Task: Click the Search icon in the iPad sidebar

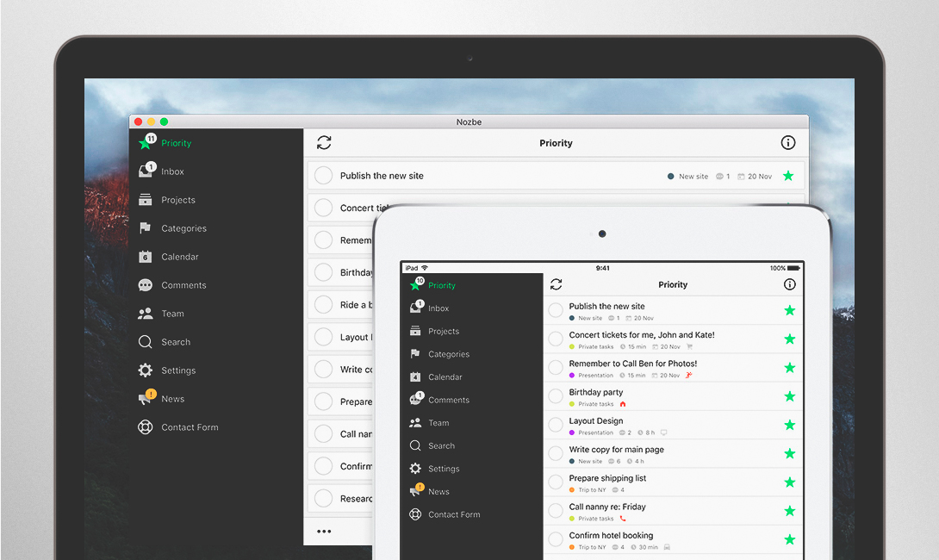Action: pos(415,445)
